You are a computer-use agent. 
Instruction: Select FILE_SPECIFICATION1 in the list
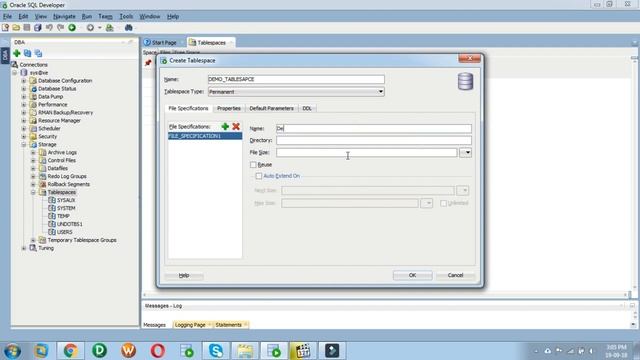pos(205,136)
